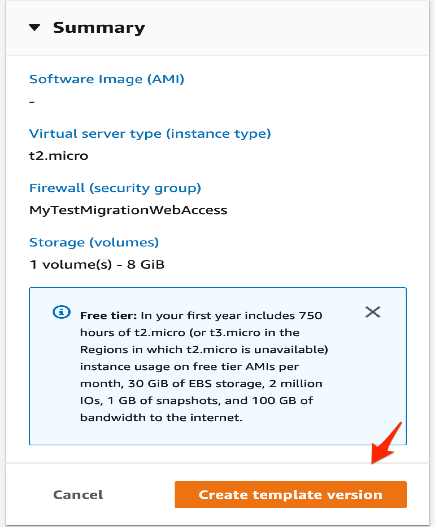Click the bandwidth to the internet line

point(161,418)
